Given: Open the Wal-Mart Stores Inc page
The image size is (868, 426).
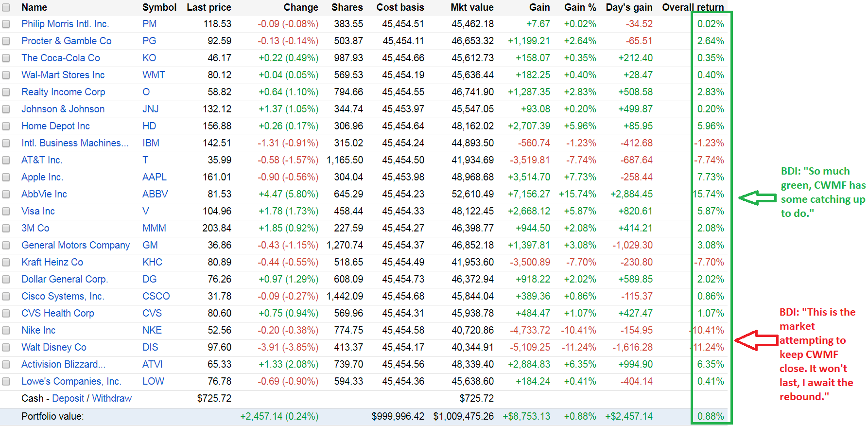Looking at the screenshot, I should click(63, 75).
